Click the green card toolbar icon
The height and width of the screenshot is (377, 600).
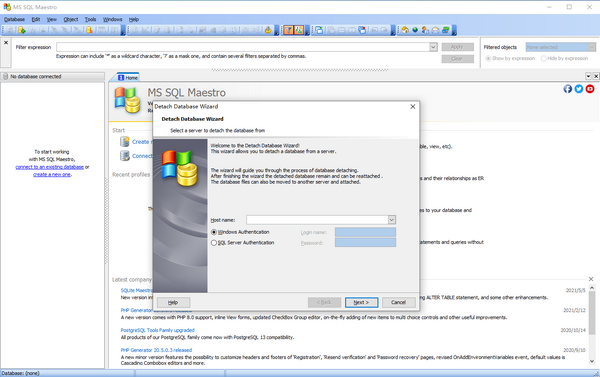(x=445, y=30)
